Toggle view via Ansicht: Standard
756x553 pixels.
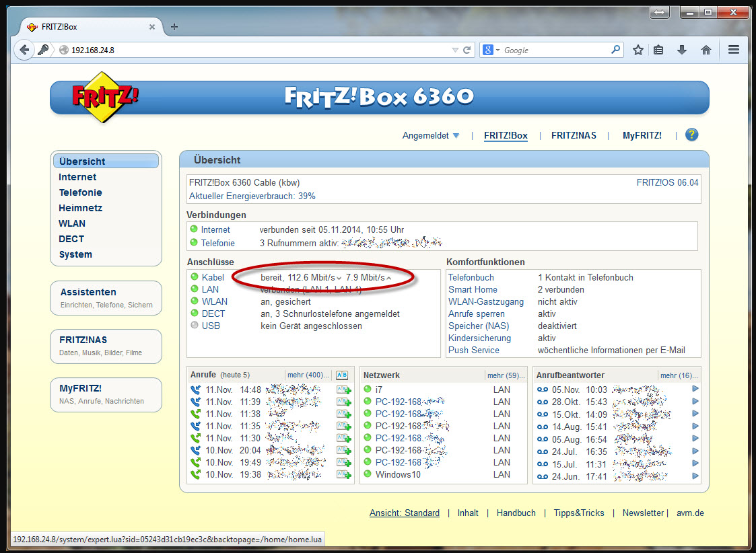pyautogui.click(x=405, y=513)
